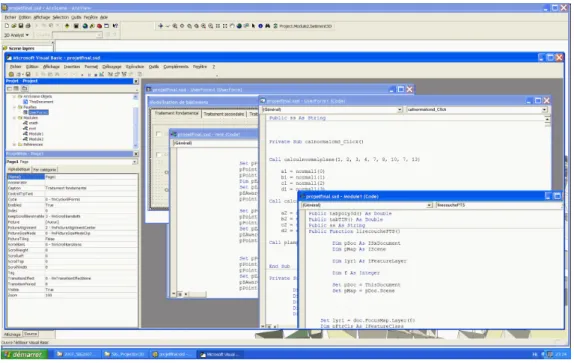The image size is (574, 363).
Task: Click the Zoom property row
Action: pos(72,295)
